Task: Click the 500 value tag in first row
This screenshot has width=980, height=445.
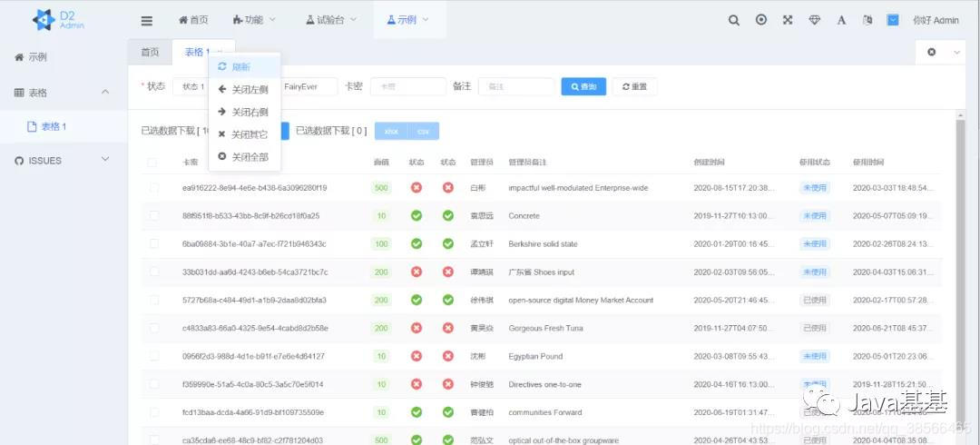Action: pyautogui.click(x=380, y=187)
